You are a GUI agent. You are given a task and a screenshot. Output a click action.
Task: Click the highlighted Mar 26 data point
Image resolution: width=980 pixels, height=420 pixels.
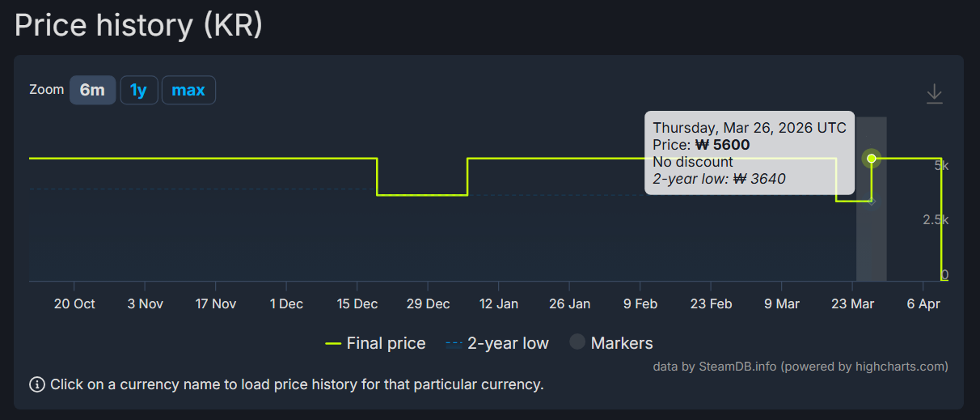[x=872, y=159]
